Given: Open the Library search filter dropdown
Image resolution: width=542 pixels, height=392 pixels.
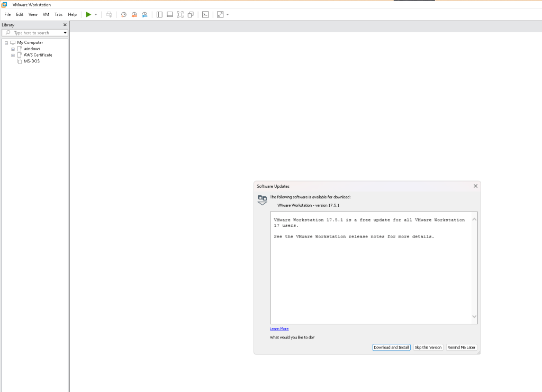Looking at the screenshot, I should coord(65,33).
